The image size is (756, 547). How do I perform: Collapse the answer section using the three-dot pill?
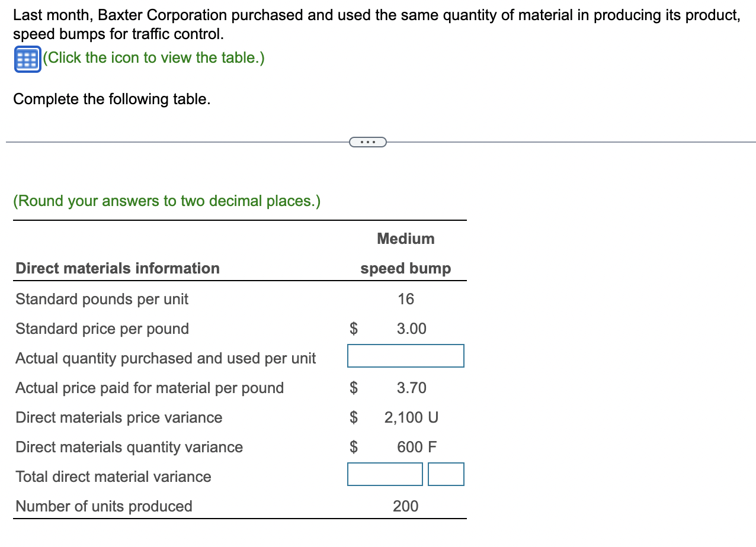tap(368, 141)
